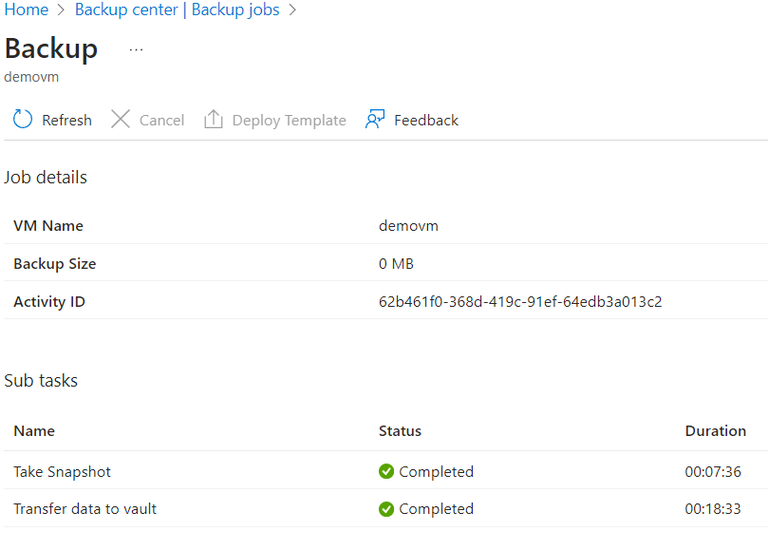The image size is (768, 550).
Task: Click the Cancel X icon
Action: tap(120, 120)
